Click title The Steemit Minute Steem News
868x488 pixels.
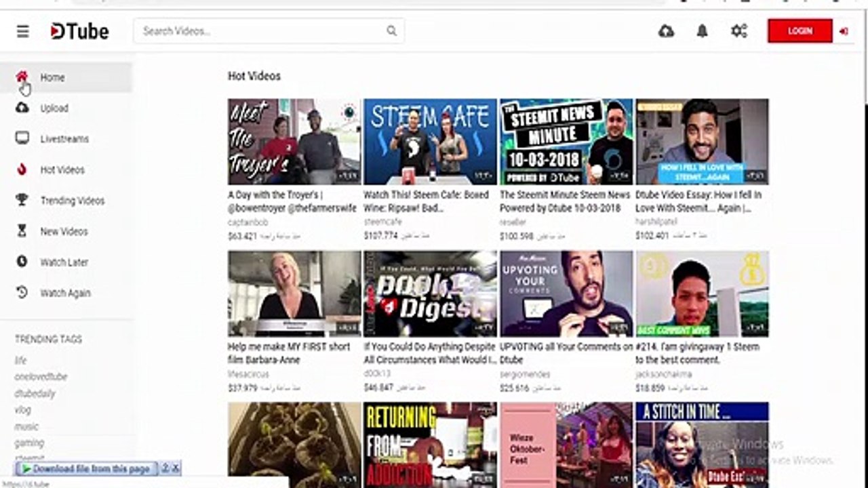pyautogui.click(x=565, y=201)
